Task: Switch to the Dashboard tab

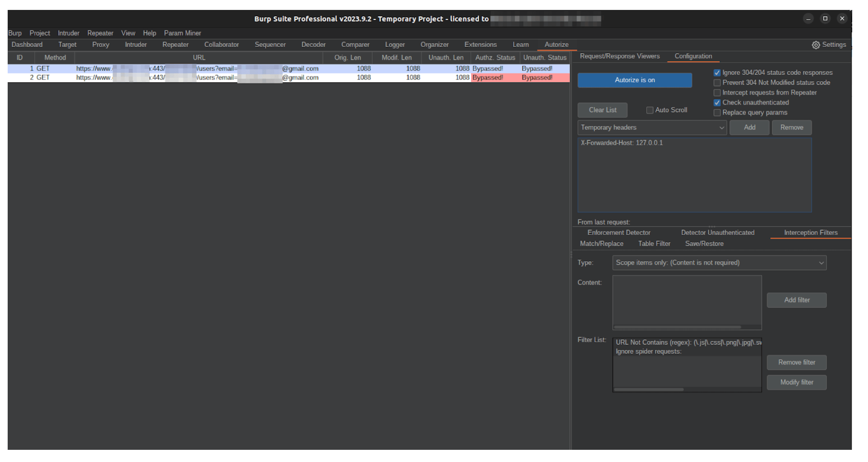Action: tap(27, 45)
